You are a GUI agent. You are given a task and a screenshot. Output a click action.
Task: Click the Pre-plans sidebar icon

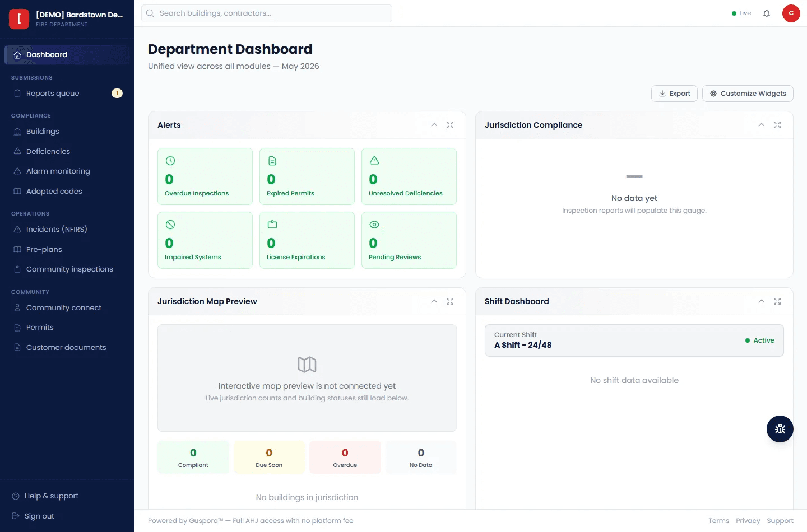[x=17, y=249]
